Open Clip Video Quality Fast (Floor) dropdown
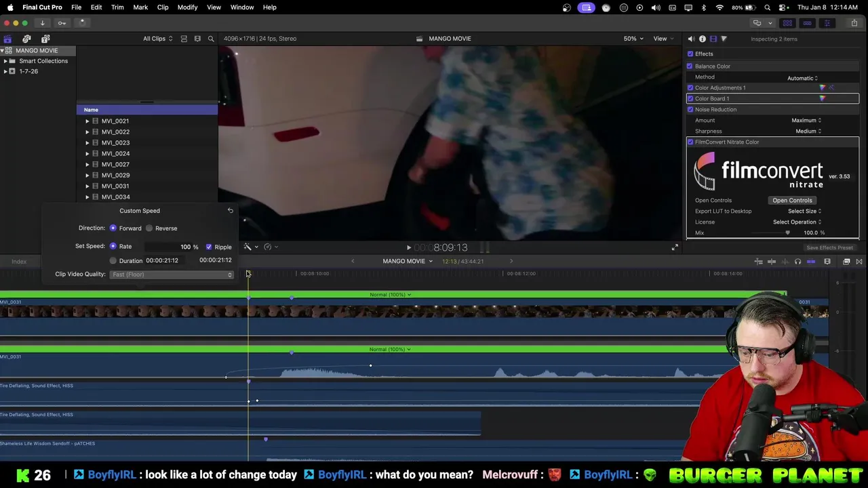This screenshot has height=488, width=868. pyautogui.click(x=172, y=274)
